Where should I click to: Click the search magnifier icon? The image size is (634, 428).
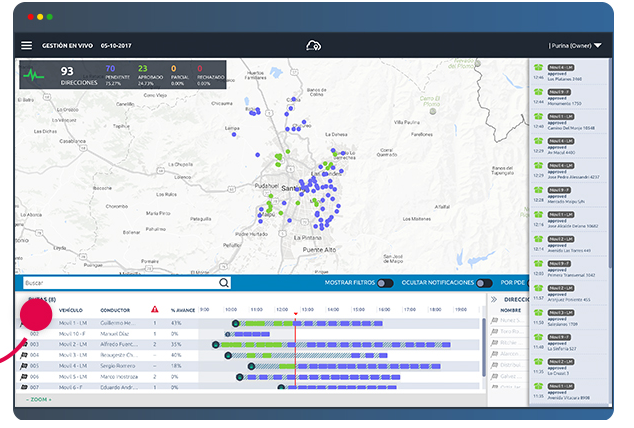click(223, 283)
